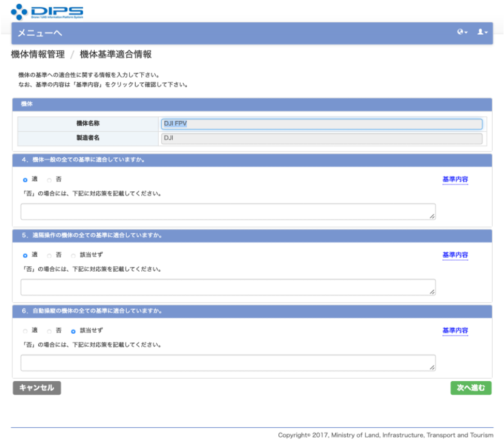Click the DIPS logo in header
Screen dimensions: 504x447
[47, 12]
